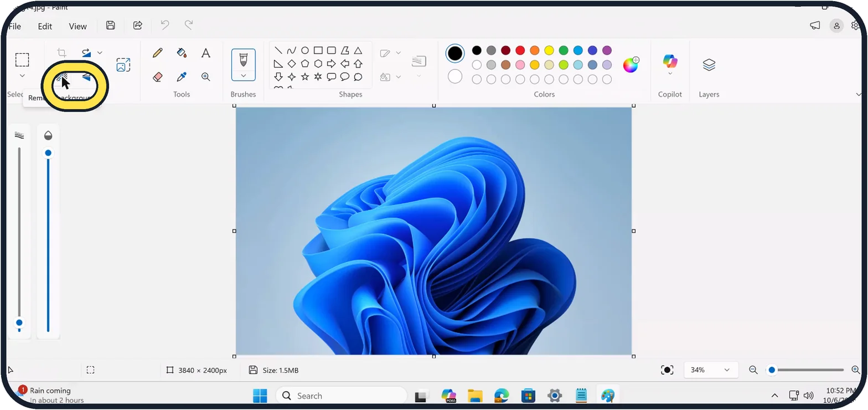Open the Edit colors wheel

[631, 65]
